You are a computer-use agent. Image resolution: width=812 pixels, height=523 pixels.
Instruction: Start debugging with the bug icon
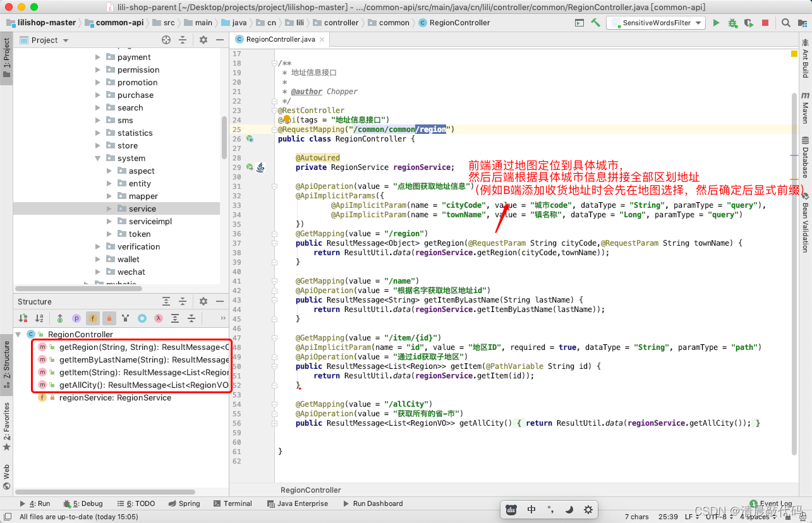[732, 23]
